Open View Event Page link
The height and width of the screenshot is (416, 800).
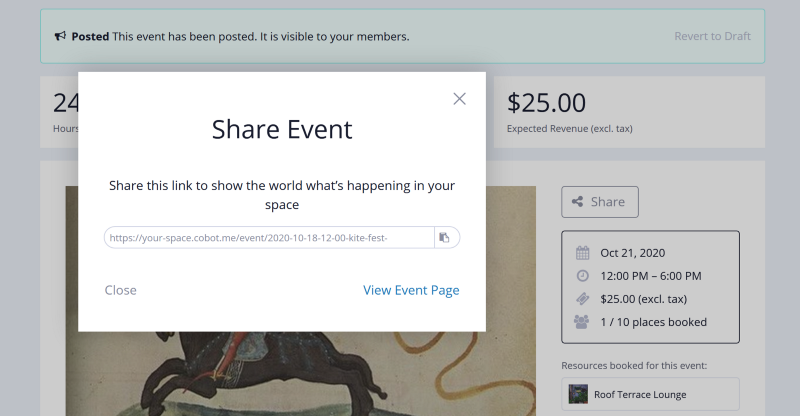pos(411,290)
